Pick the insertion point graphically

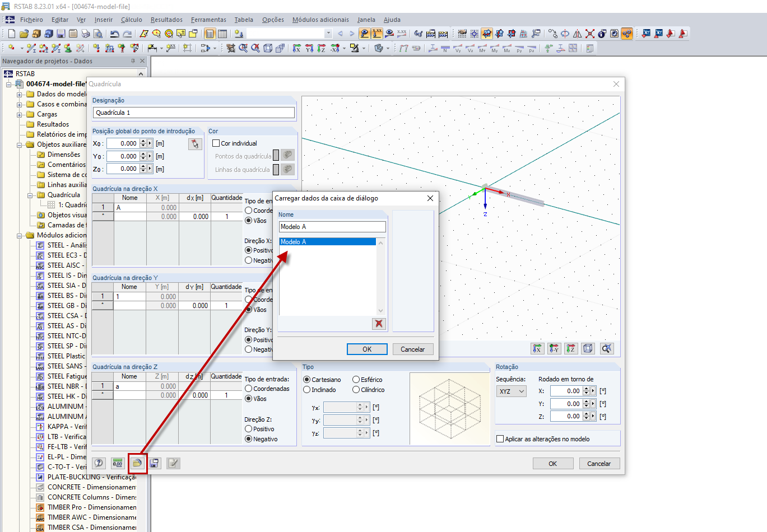click(x=195, y=144)
